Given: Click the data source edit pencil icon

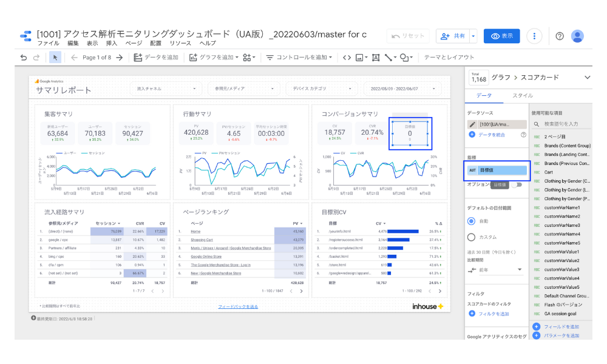Looking at the screenshot, I should point(472,124).
